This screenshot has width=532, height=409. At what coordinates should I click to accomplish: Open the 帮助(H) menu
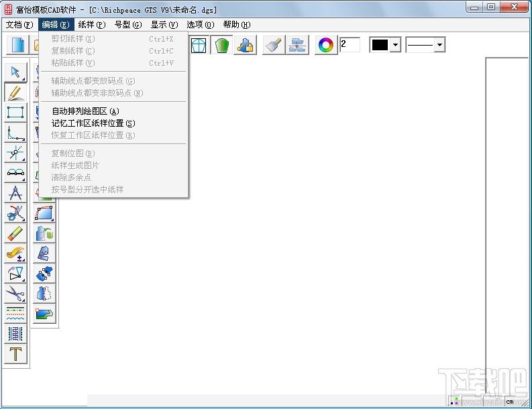[x=237, y=25]
